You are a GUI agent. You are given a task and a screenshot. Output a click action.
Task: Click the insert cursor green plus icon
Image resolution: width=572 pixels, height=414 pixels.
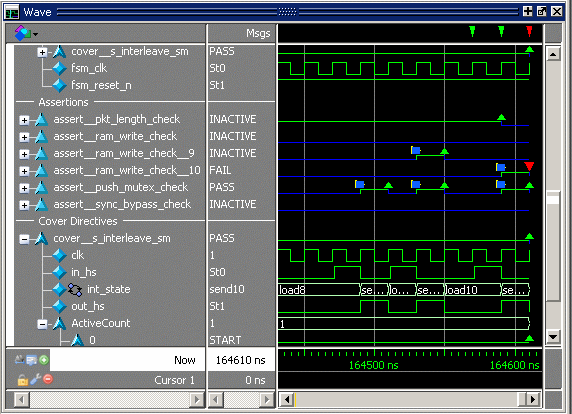point(44,360)
